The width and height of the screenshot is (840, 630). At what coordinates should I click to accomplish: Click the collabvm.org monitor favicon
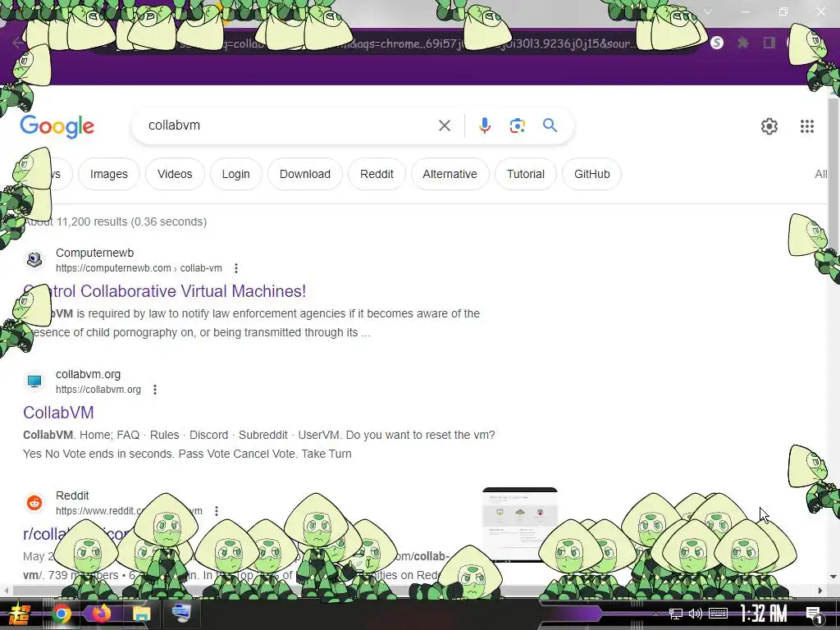(34, 381)
